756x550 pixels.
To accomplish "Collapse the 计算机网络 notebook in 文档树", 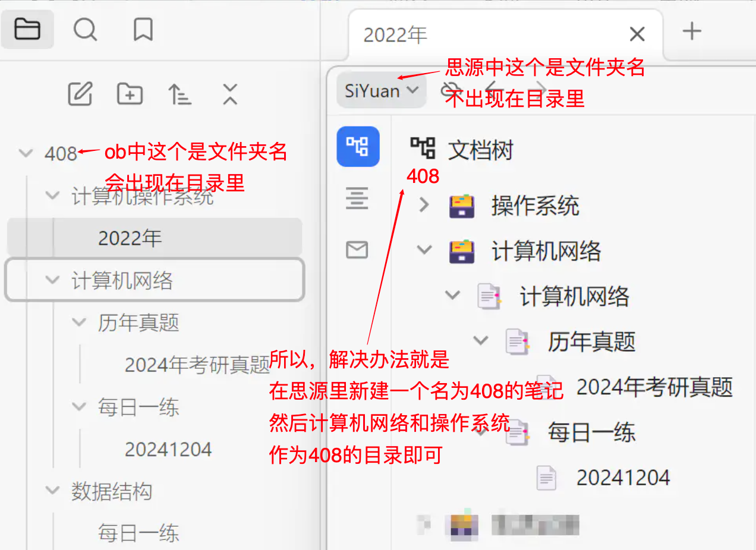I will [x=424, y=251].
